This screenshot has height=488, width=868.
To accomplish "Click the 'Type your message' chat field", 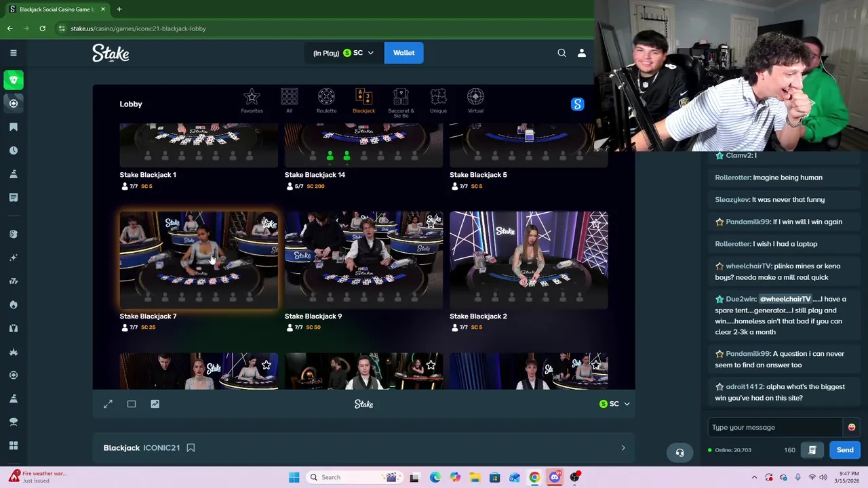I will [776, 428].
